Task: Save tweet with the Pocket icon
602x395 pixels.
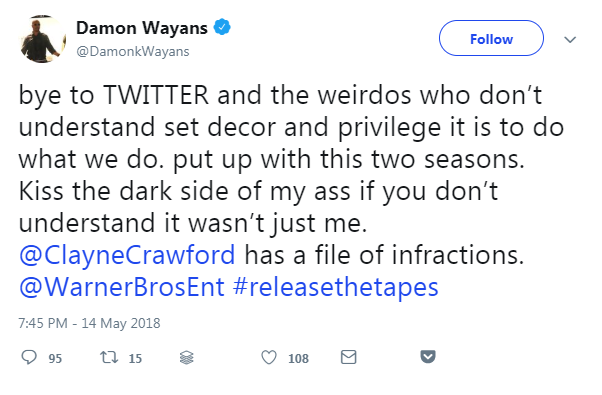Action: click(x=428, y=357)
